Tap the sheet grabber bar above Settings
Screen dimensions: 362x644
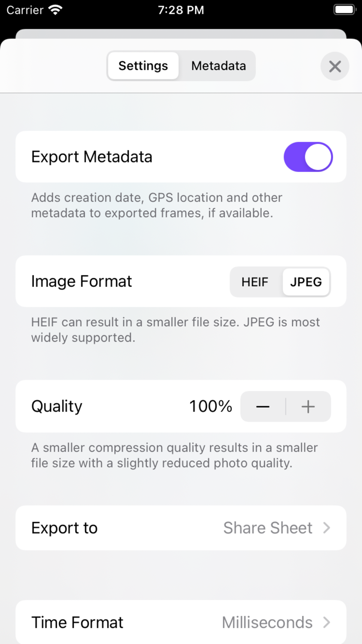[181, 34]
